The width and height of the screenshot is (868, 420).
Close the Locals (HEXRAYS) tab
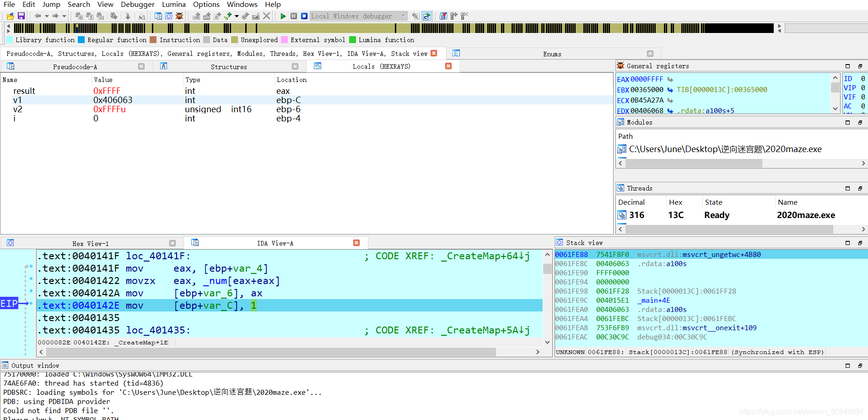coord(448,66)
